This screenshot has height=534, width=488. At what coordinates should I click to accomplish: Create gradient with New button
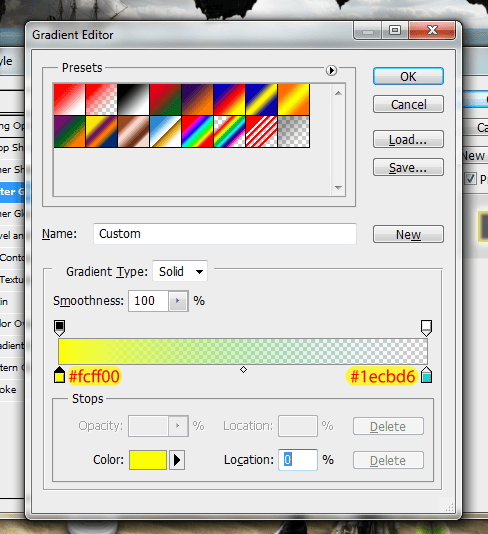point(408,234)
